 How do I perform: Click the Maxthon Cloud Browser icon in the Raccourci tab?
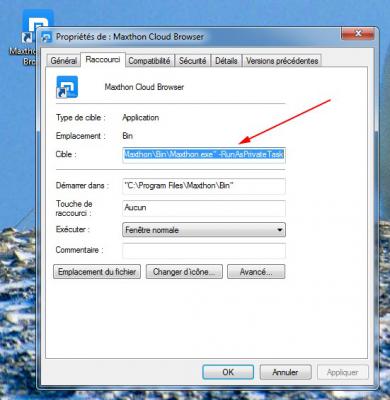click(67, 87)
